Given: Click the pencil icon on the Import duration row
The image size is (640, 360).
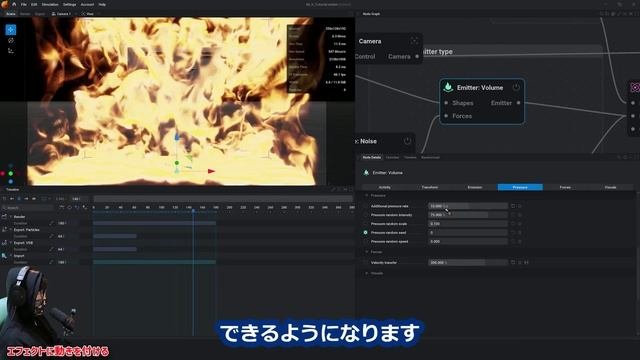Looking at the screenshot, I should pos(51,262).
